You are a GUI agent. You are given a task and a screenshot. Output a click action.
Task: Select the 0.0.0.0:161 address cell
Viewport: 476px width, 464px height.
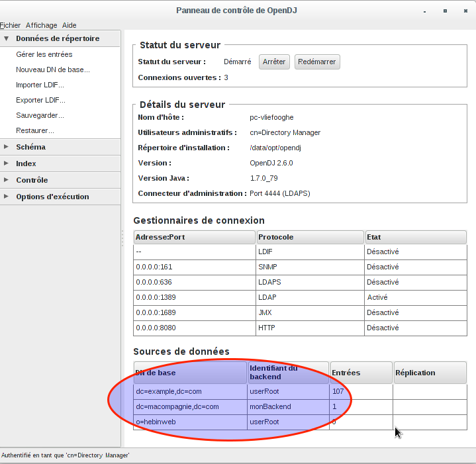click(x=194, y=267)
